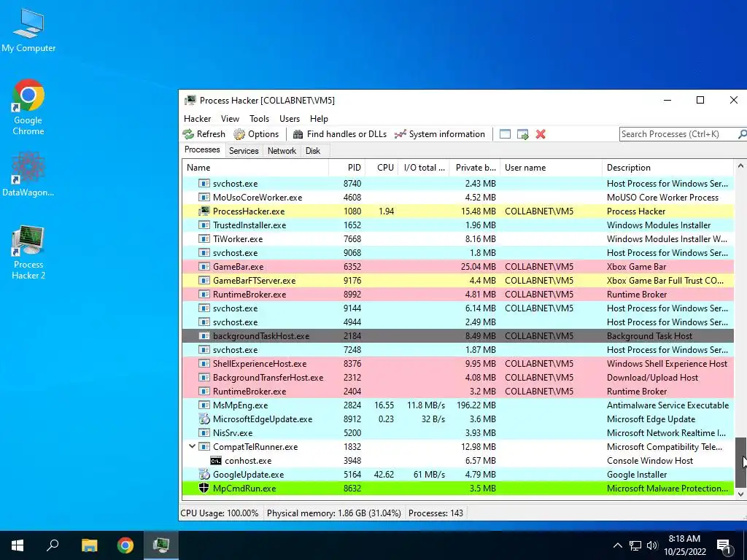Open the Users menu
This screenshot has height=560, width=747.
tap(290, 119)
